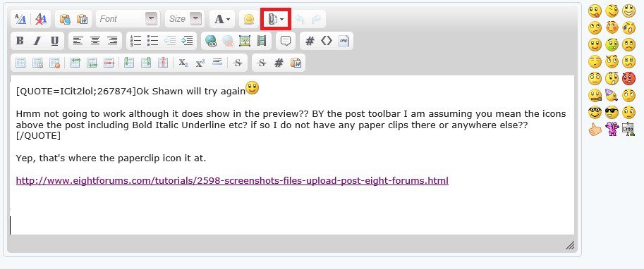Insert the green sick smiley
Image resolution: width=644 pixels, height=269 pixels.
coord(612,44)
